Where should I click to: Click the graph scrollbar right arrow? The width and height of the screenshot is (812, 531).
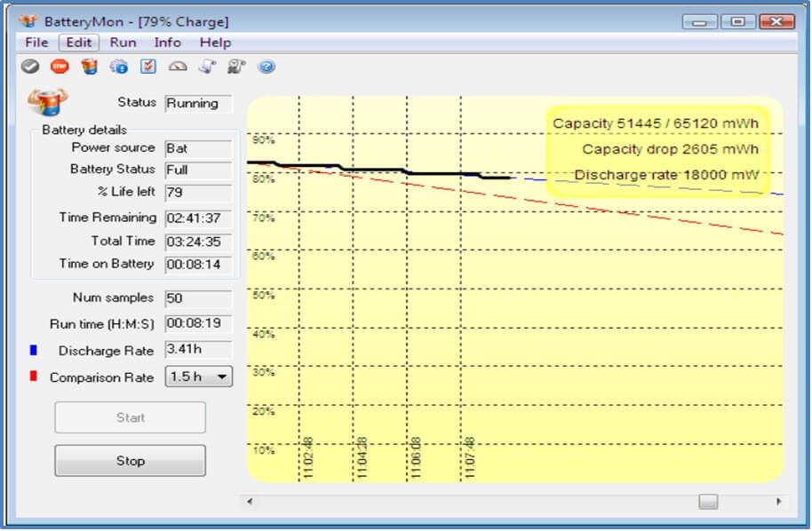[x=778, y=501]
